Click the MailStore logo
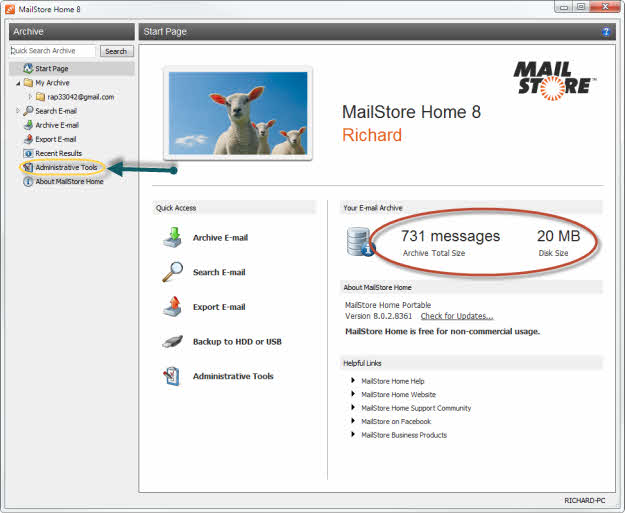Screen dimensions: 625x513 [554, 81]
